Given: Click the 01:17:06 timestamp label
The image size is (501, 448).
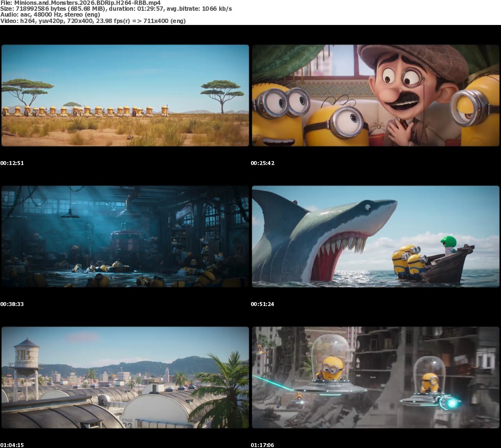Looking at the screenshot, I should point(263,445).
